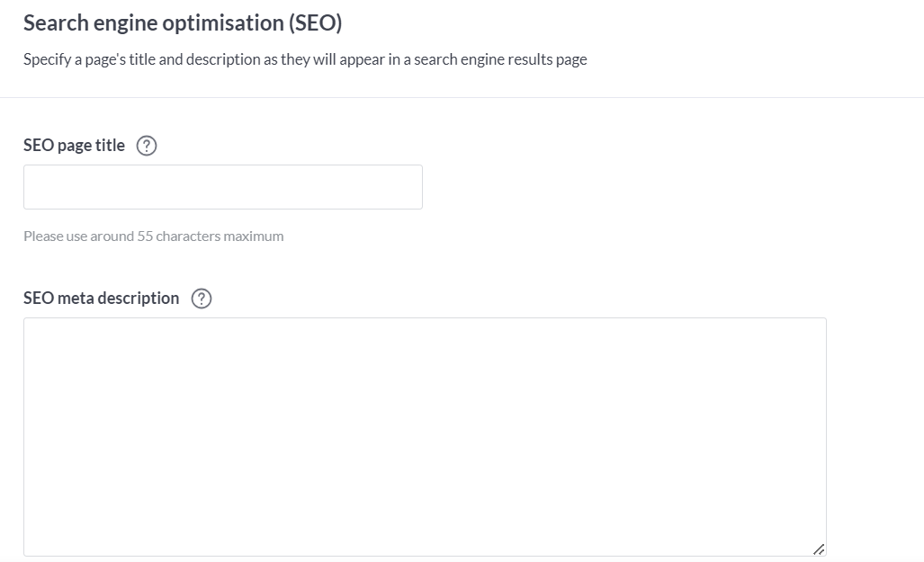Open the SEO meta description help tooltip icon
Image resolution: width=924 pixels, height=562 pixels.
pyautogui.click(x=202, y=299)
